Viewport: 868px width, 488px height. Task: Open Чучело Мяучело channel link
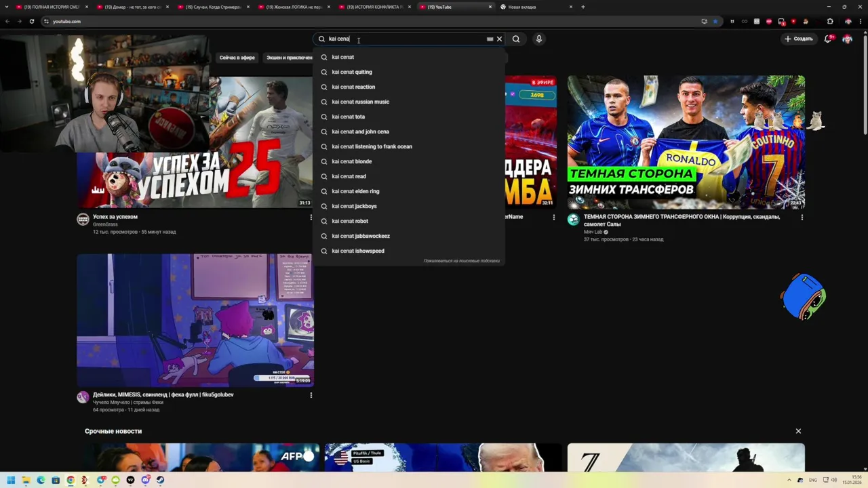[x=128, y=403]
